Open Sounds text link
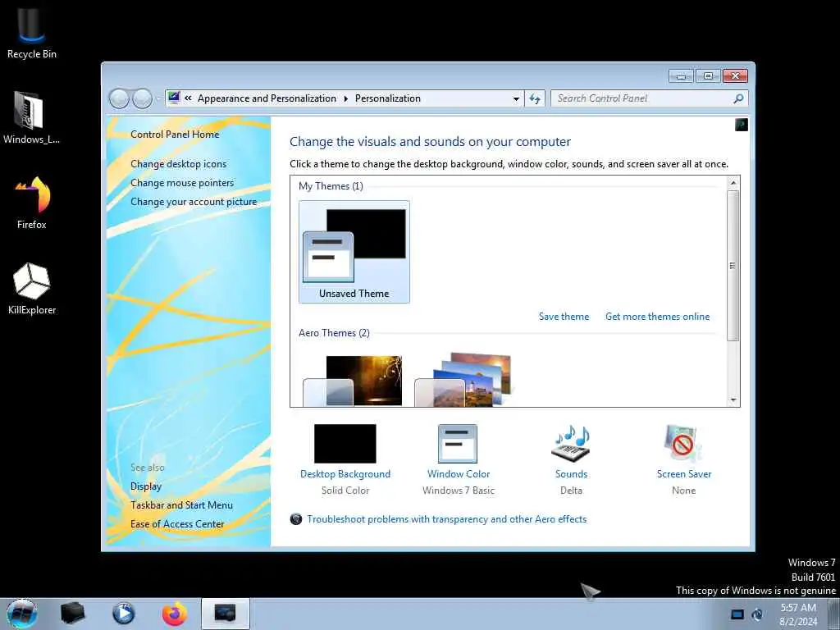Viewport: 840px width, 630px height. point(571,474)
